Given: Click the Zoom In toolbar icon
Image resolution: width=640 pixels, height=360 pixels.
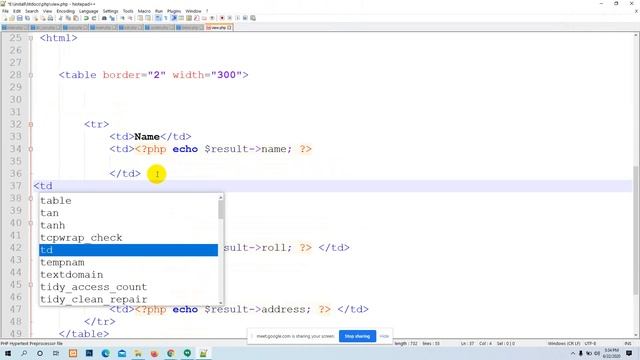Looking at the screenshot, I should tap(122, 18).
